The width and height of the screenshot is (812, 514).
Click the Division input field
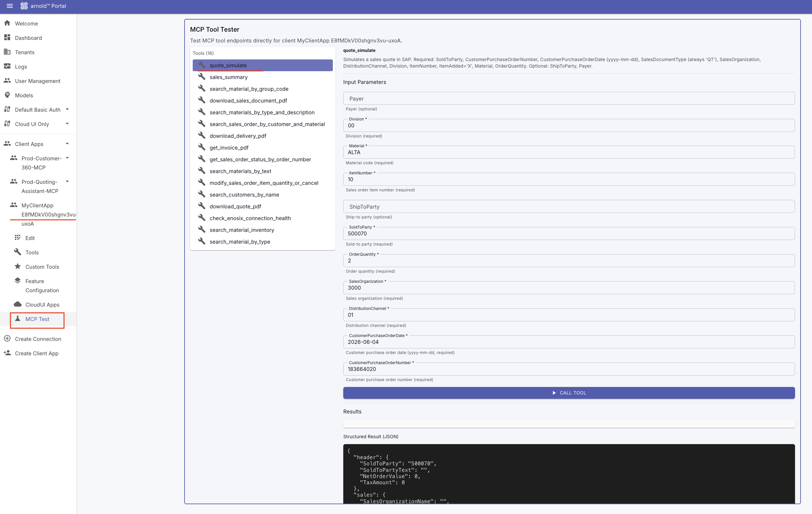coord(569,125)
